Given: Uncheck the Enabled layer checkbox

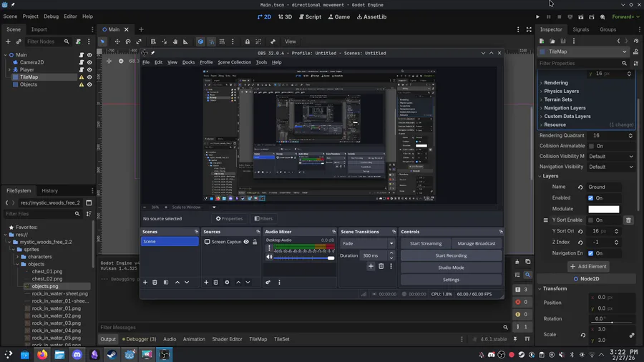Looking at the screenshot, I should (x=590, y=198).
